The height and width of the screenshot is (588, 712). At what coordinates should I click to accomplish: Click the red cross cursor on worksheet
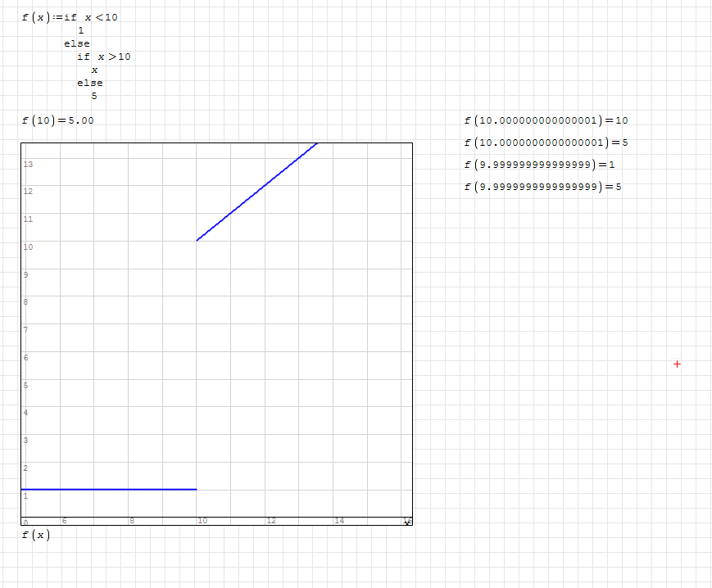(677, 364)
